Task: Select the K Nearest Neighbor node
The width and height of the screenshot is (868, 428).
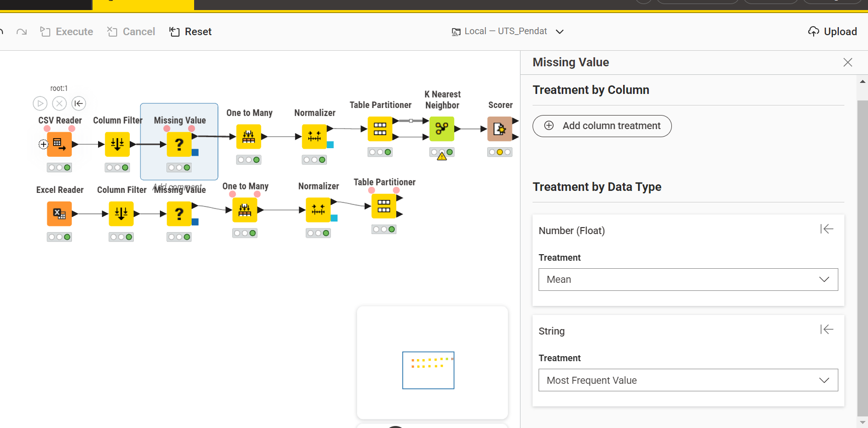Action: coord(442,129)
